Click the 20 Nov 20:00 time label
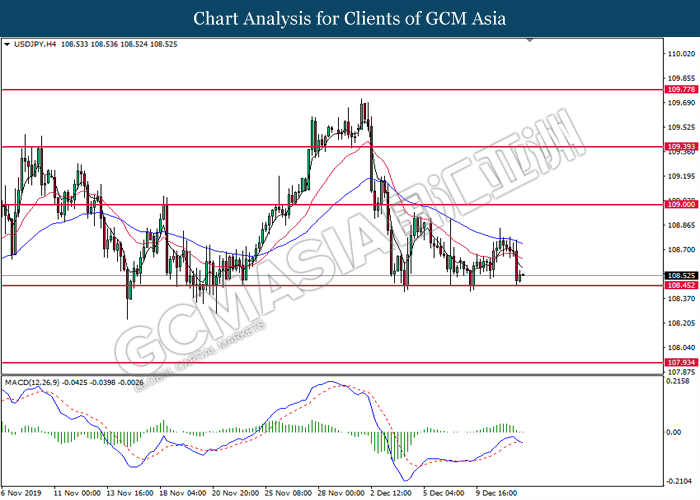 (x=235, y=493)
